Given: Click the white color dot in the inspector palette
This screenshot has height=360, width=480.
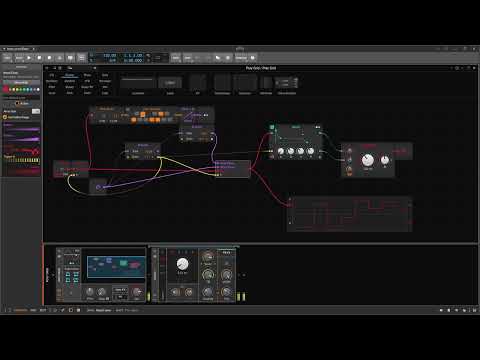Looking at the screenshot, I should tap(38, 89).
